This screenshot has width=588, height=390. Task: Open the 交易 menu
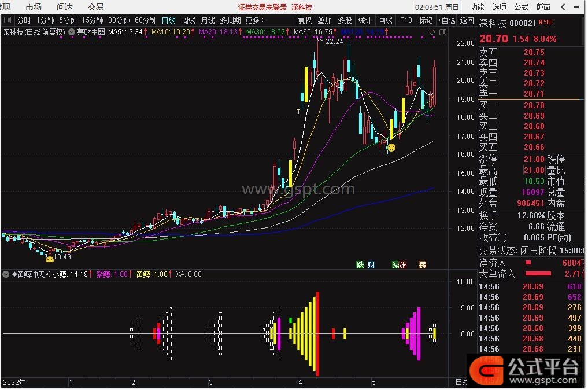95,7
